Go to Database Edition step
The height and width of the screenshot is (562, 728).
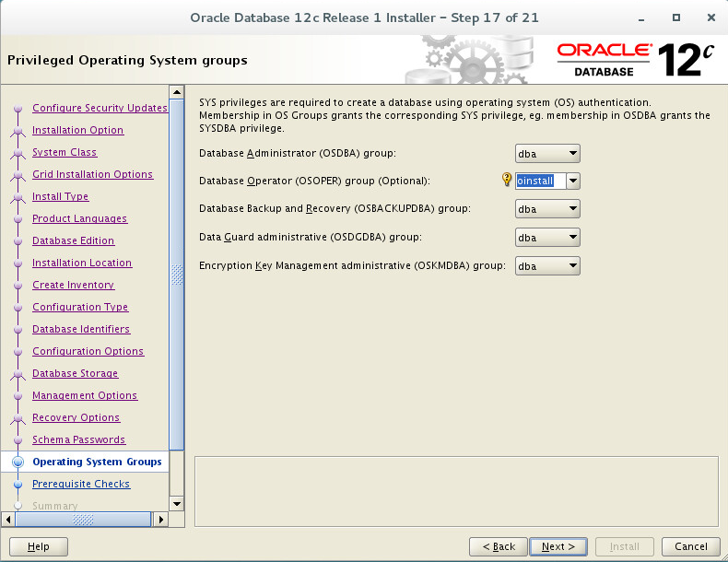74,240
